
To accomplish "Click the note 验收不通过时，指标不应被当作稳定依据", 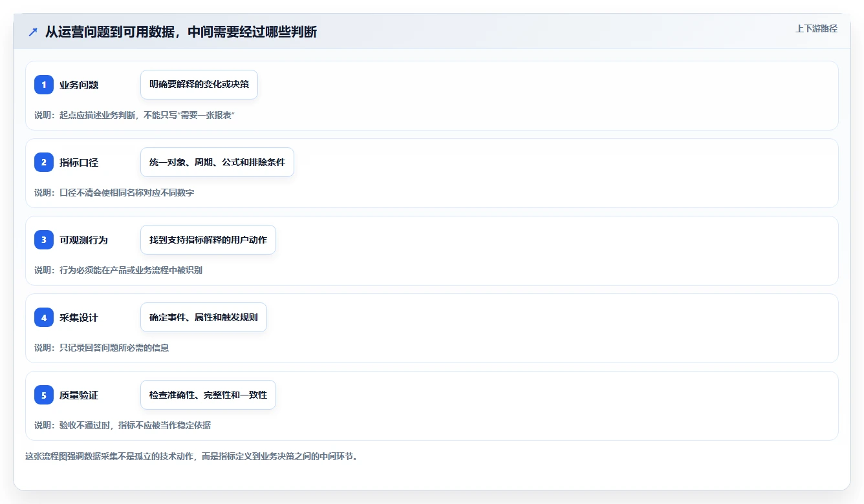I will tap(122, 425).
